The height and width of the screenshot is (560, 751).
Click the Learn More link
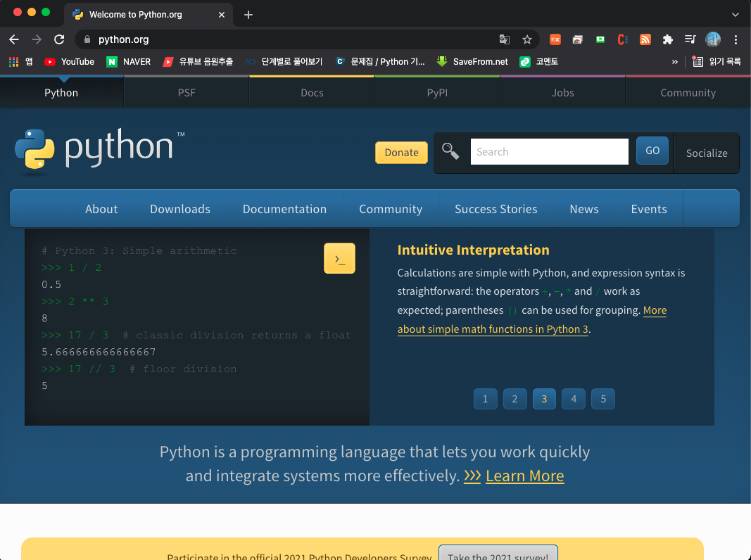[x=525, y=476]
